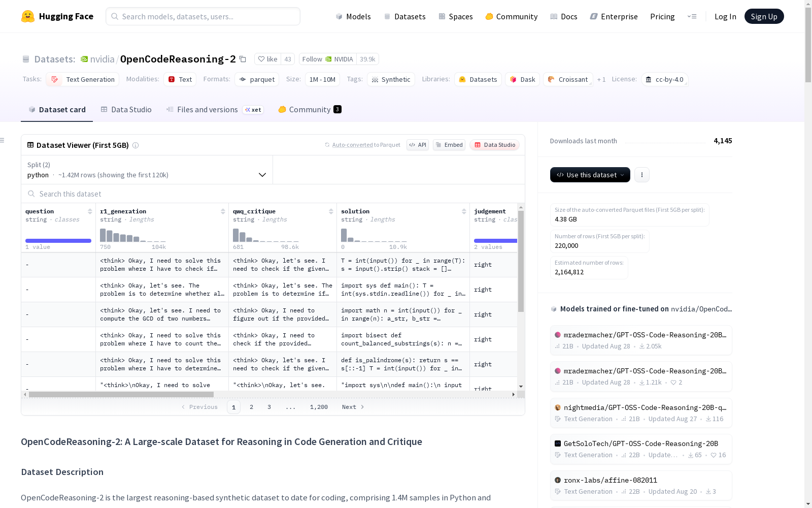Click the magnifier icon in dataset search
The image size is (812, 508).
[x=31, y=194]
